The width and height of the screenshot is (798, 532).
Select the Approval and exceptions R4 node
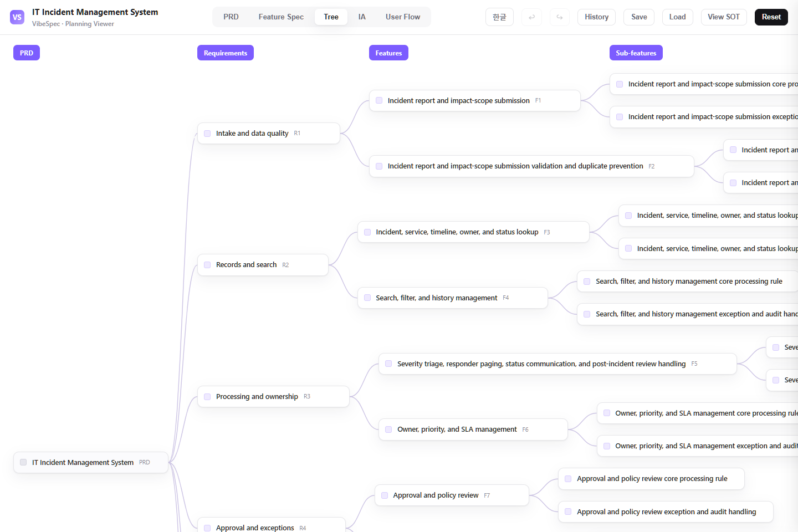point(272,526)
